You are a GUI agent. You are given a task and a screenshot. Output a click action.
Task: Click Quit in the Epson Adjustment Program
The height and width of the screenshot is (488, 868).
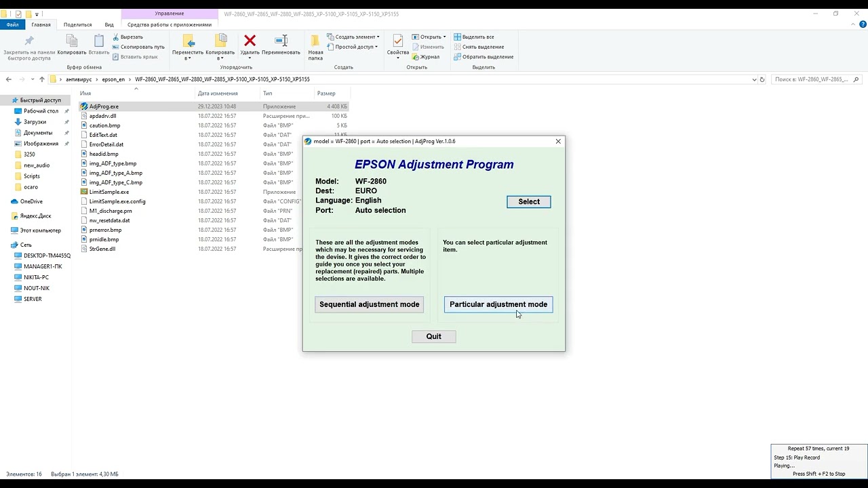[434, 336]
